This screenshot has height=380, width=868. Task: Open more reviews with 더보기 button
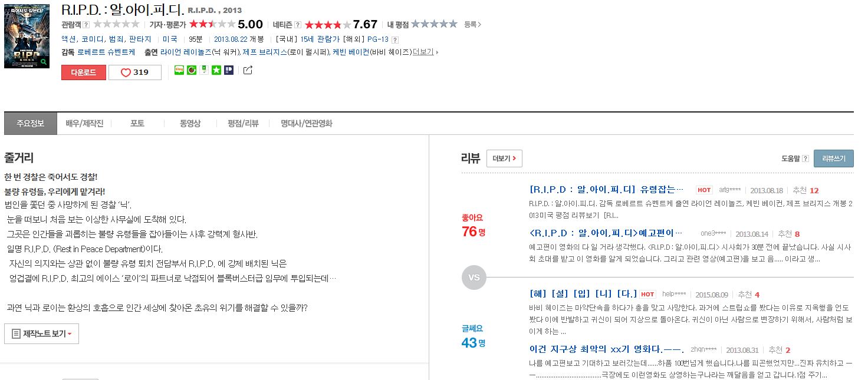pyautogui.click(x=504, y=158)
